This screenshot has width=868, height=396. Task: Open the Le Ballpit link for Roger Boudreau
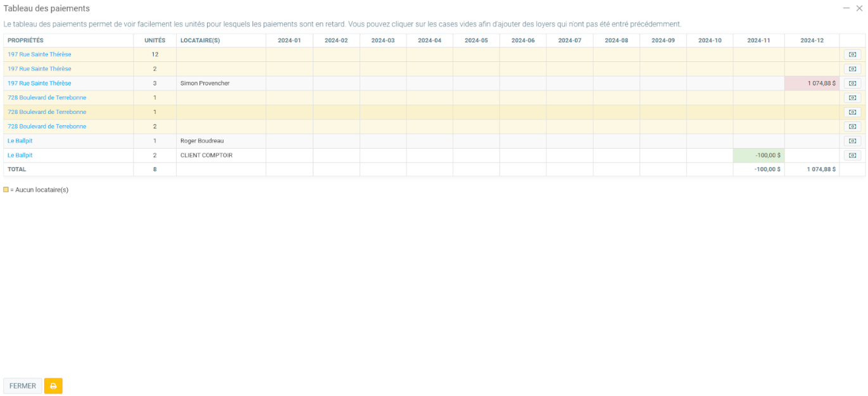20,141
